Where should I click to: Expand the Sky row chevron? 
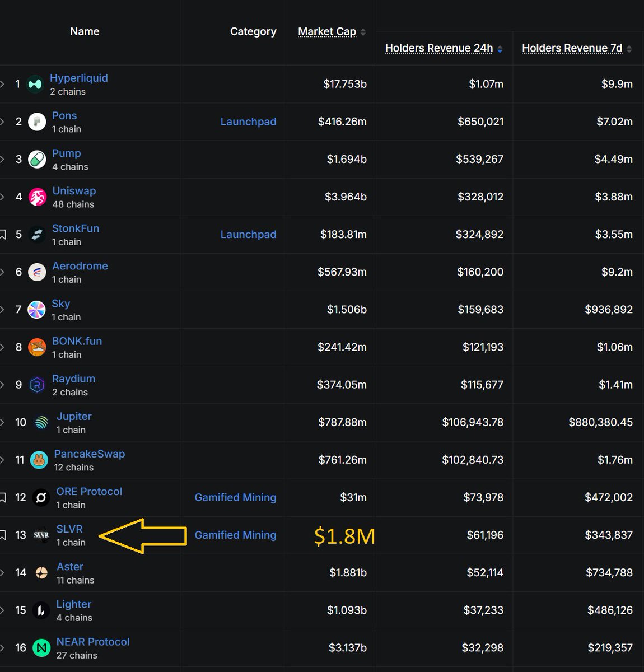2,309
